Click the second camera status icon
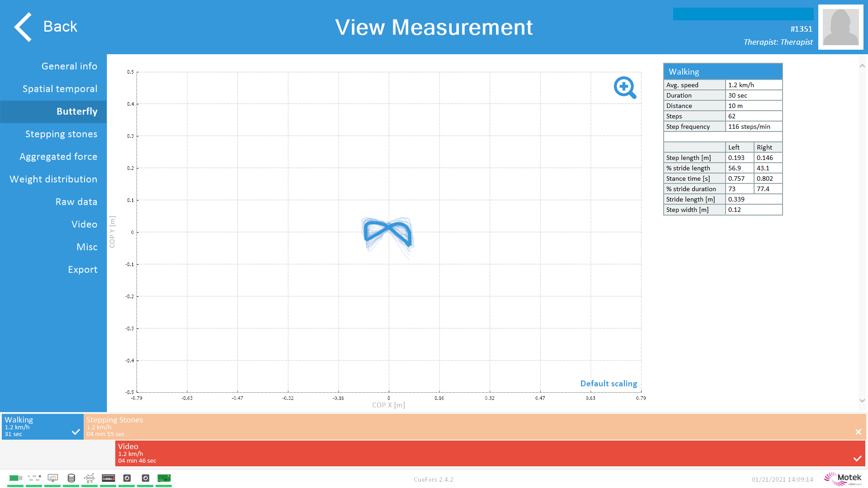The width and height of the screenshot is (868, 488). pyautogui.click(x=146, y=478)
